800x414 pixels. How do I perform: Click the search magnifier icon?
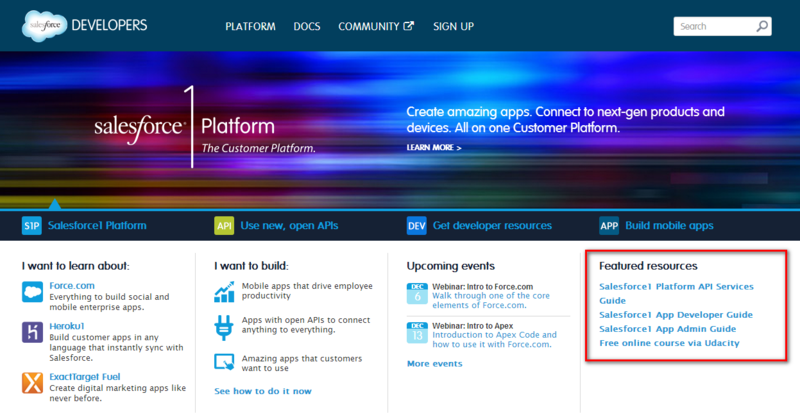pyautogui.click(x=762, y=27)
